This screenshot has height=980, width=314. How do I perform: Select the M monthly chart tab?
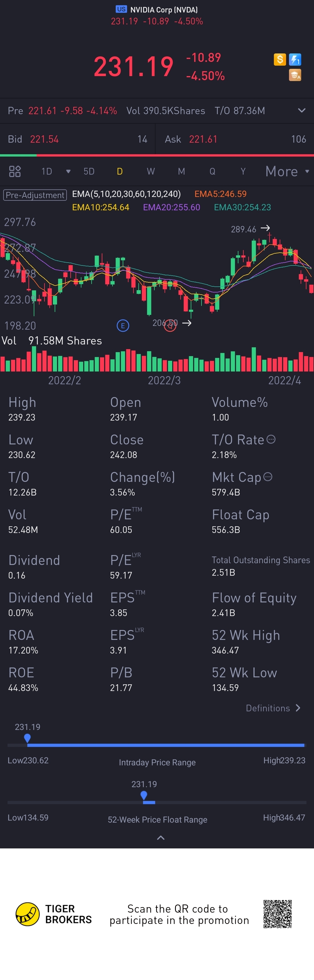pos(181,171)
